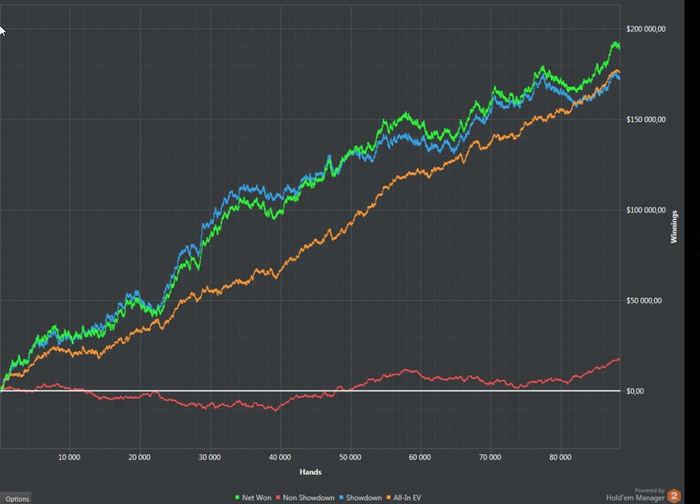The width and height of the screenshot is (700, 504).
Task: Click the 40 000 hands axis tick
Action: 279,457
